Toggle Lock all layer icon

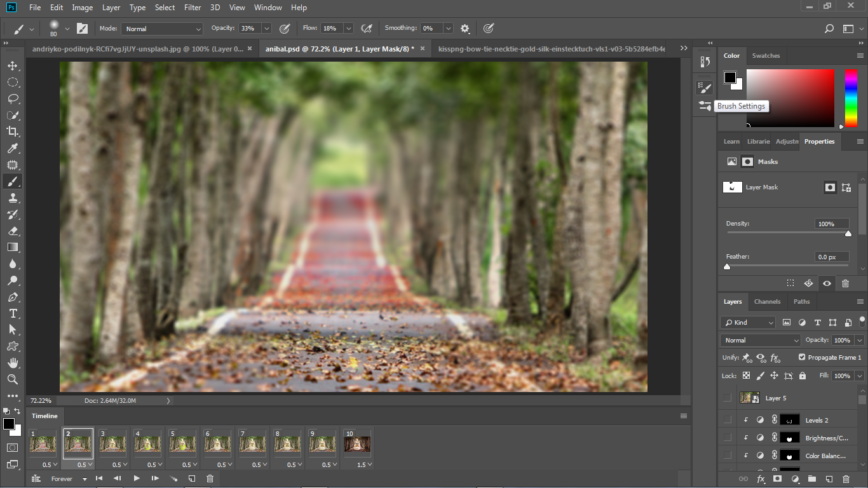802,376
